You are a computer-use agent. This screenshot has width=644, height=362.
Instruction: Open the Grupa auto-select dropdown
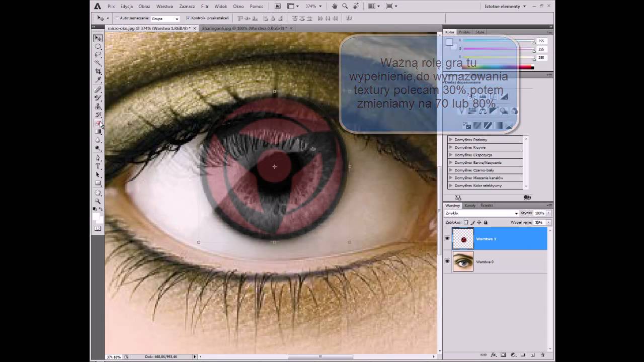point(165,19)
